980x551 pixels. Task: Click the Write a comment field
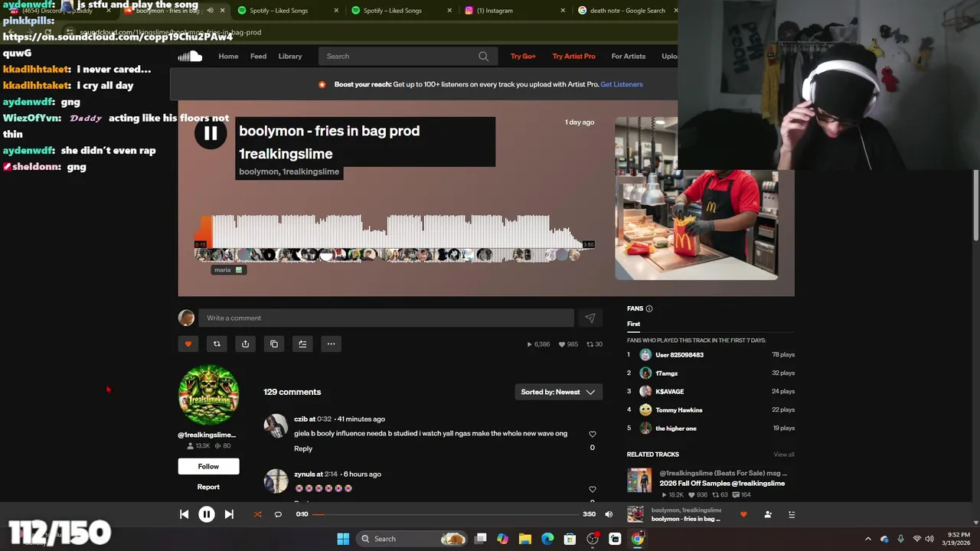pyautogui.click(x=386, y=318)
